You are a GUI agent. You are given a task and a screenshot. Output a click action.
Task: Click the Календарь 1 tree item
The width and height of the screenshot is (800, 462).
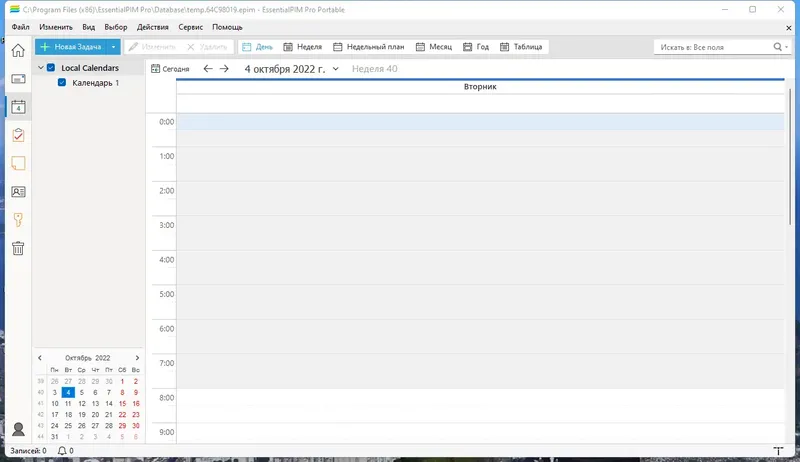(95, 83)
